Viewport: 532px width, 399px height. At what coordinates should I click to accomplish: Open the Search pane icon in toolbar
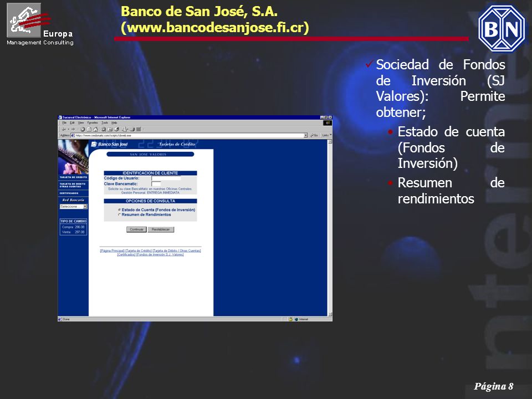click(104, 129)
